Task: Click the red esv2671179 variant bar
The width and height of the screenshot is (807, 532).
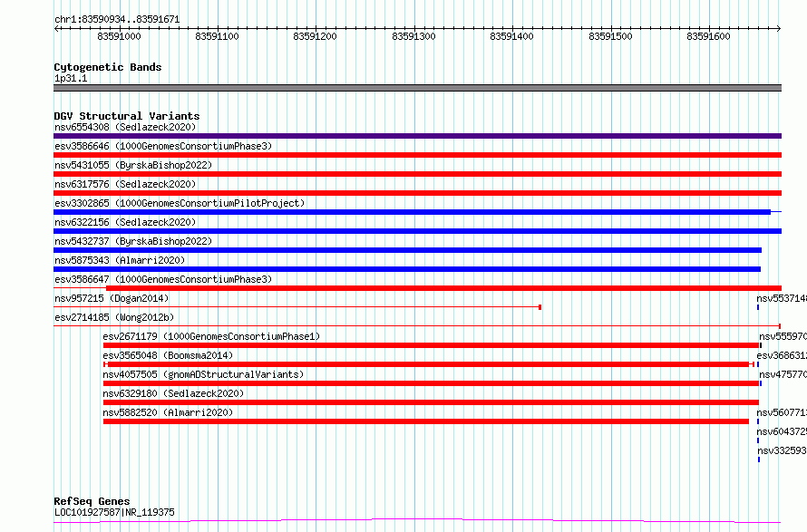Action: (432, 345)
